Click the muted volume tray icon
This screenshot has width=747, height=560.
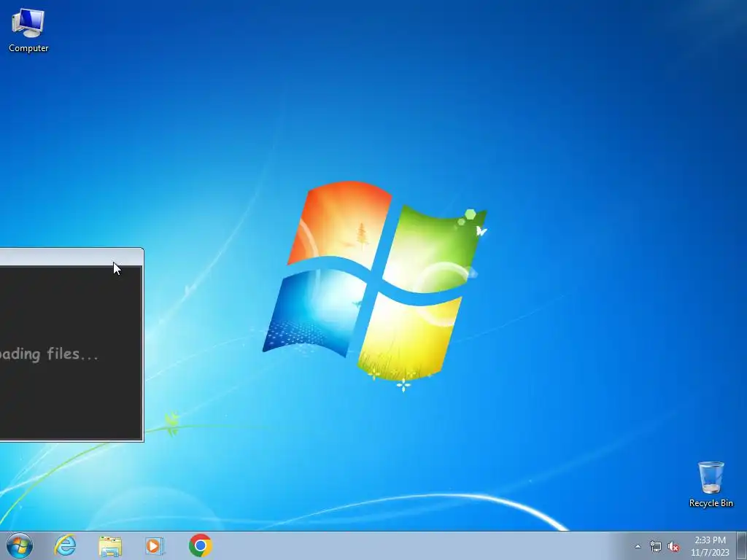coord(673,547)
